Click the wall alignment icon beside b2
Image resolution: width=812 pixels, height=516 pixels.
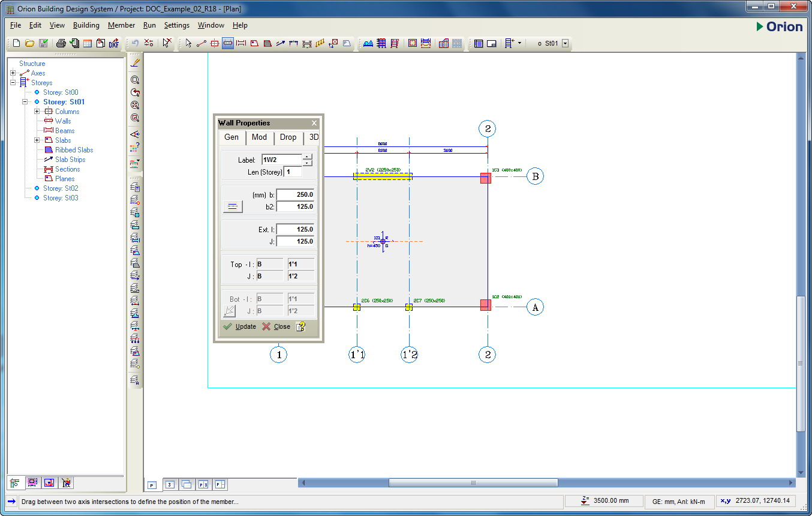click(x=232, y=206)
